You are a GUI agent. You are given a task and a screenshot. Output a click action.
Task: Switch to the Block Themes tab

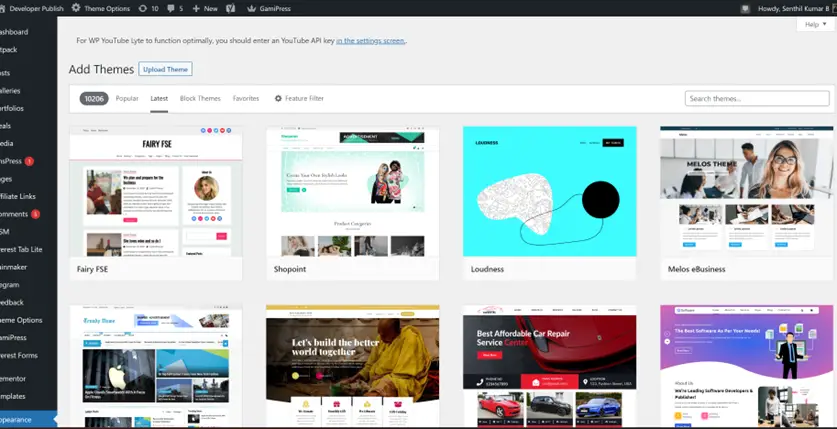click(x=200, y=99)
